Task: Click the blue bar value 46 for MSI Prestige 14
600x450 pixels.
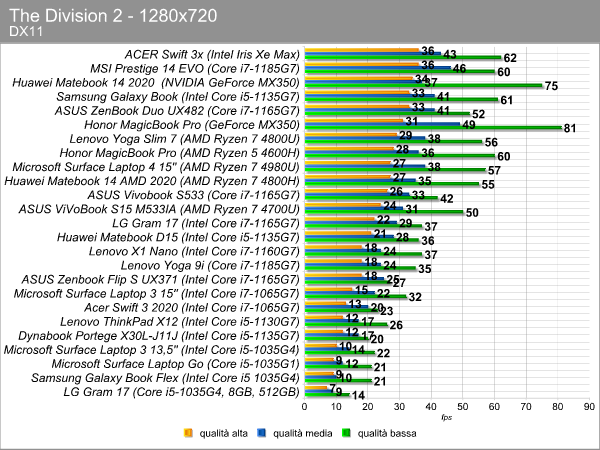Action: coord(459,68)
